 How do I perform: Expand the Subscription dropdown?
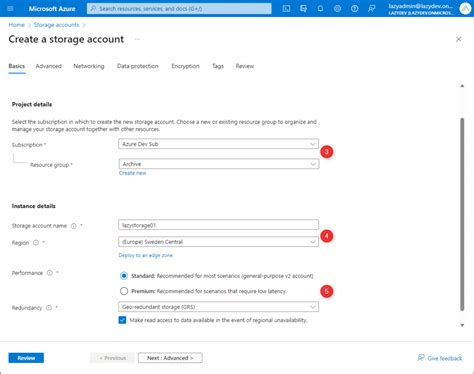[x=218, y=144]
